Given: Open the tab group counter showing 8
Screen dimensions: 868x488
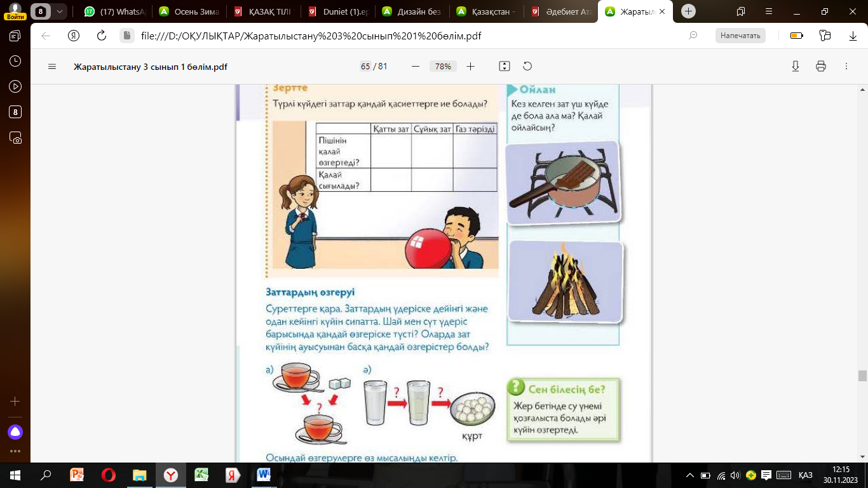Looking at the screenshot, I should click(x=41, y=11).
